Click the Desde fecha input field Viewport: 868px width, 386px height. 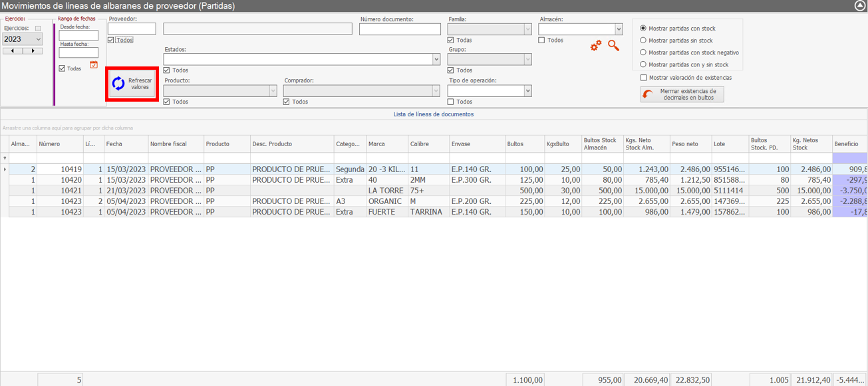pyautogui.click(x=78, y=36)
